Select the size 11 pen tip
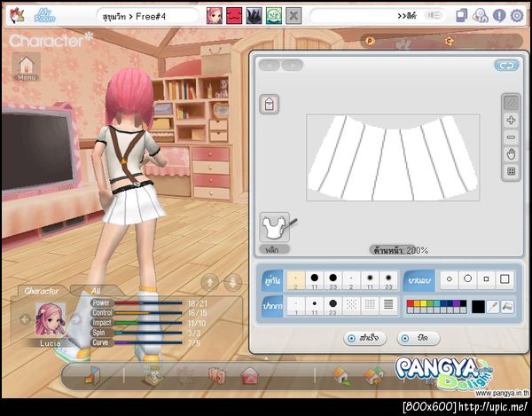This screenshot has width=532, height=416. pos(315,306)
